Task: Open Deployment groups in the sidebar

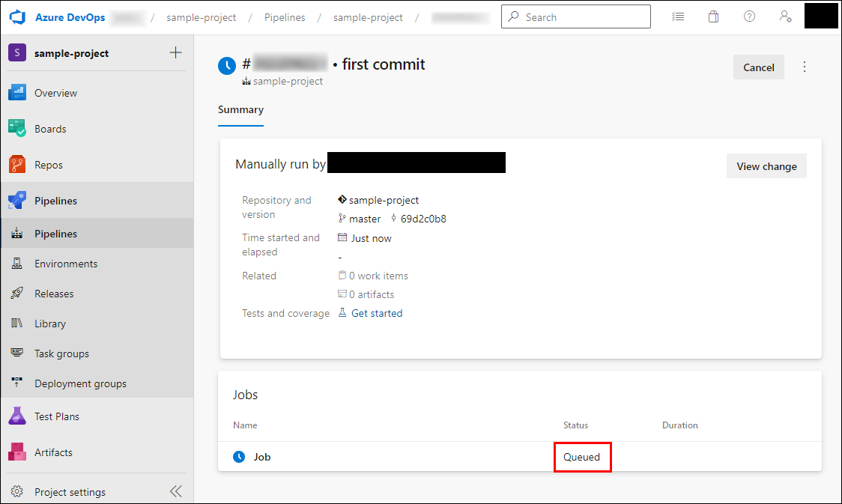Action: pyautogui.click(x=81, y=383)
